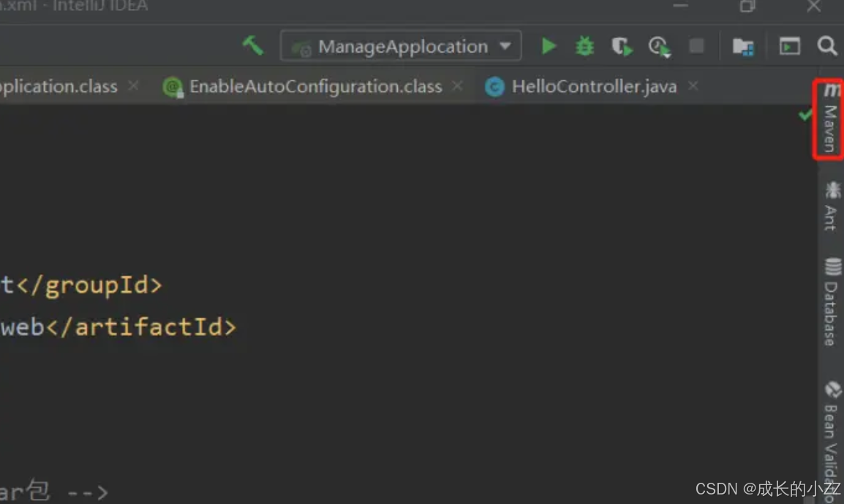Click the Build project hammer icon
This screenshot has width=844, height=504.
pos(252,46)
